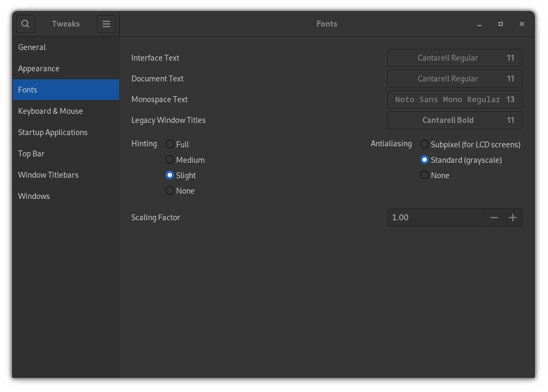The height and width of the screenshot is (392, 548).
Task: Switch to Startup Applications page
Action: [53, 132]
